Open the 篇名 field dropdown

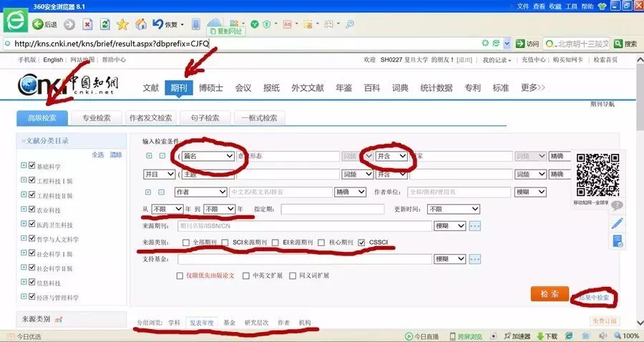pos(208,156)
